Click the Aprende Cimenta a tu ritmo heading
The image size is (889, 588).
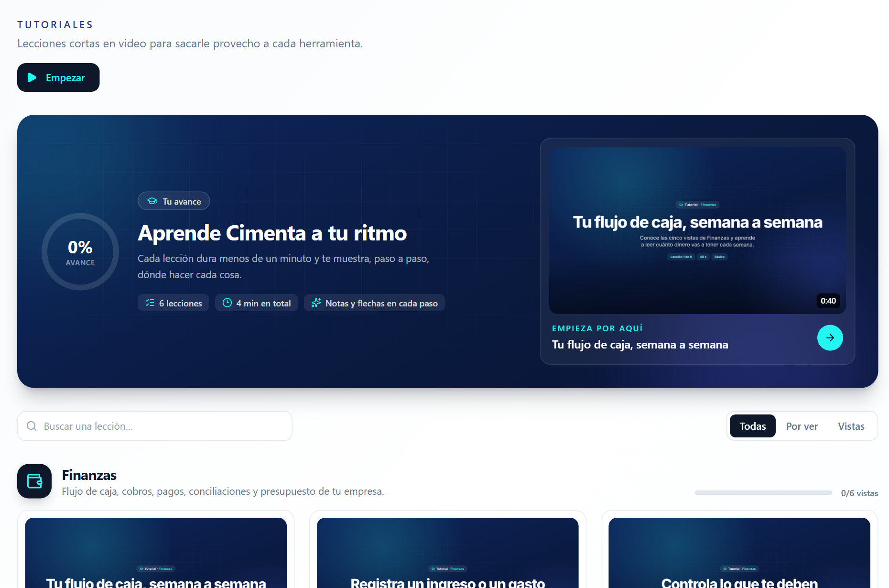point(272,233)
